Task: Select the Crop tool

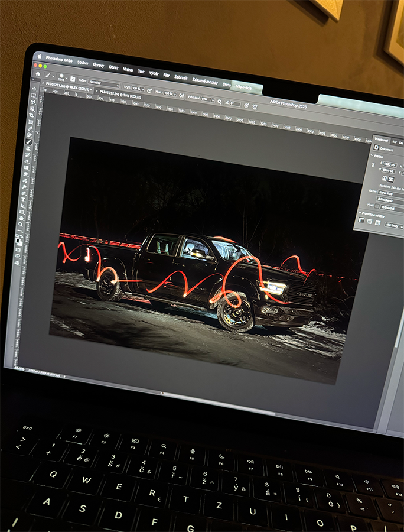Action: [31, 115]
